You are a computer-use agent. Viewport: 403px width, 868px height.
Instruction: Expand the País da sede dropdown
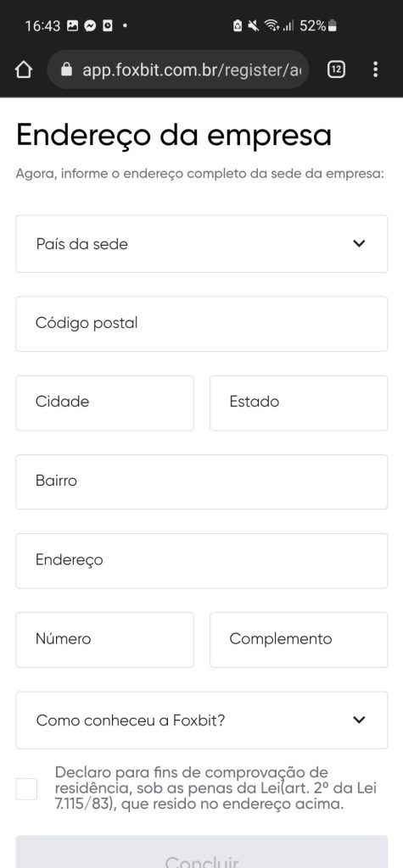click(x=202, y=243)
